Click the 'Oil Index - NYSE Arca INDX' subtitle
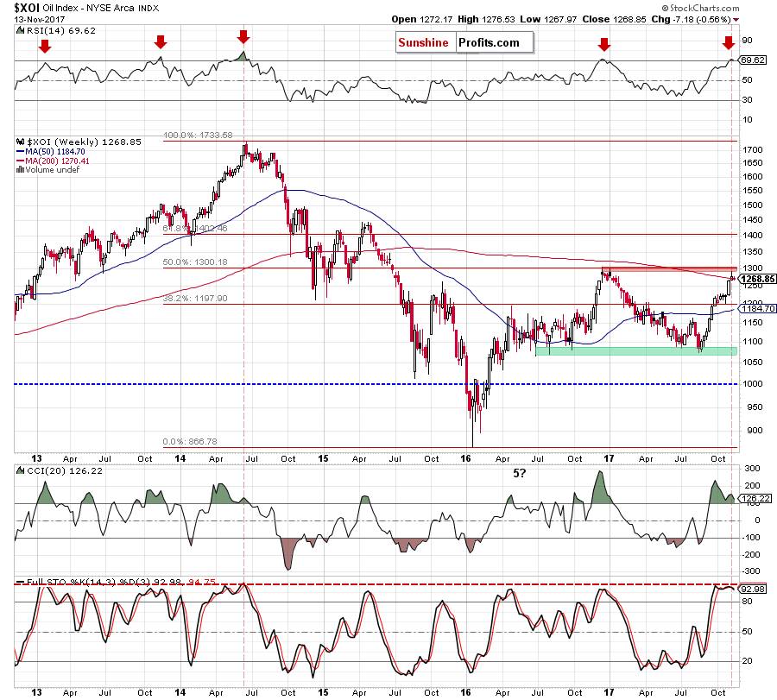This screenshot has width=777, height=700. click(101, 8)
